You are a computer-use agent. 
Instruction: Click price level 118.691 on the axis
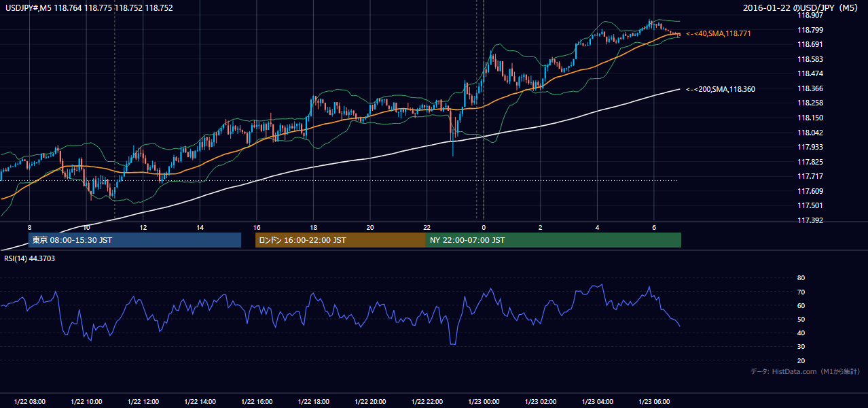tap(810, 44)
